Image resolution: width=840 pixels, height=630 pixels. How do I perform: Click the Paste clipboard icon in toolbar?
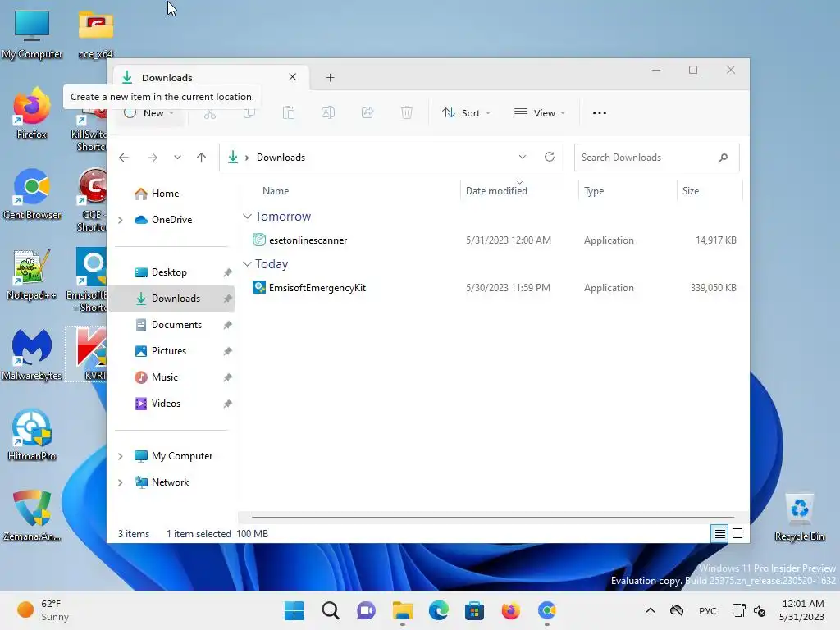pos(289,112)
